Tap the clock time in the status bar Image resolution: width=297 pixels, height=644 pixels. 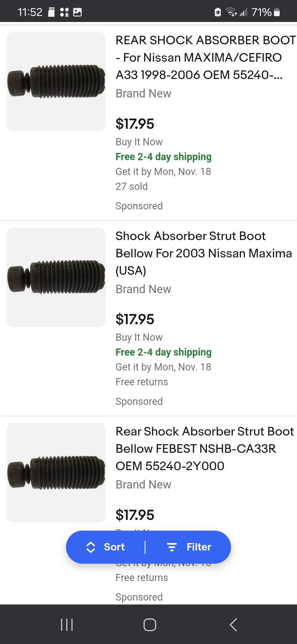point(30,12)
